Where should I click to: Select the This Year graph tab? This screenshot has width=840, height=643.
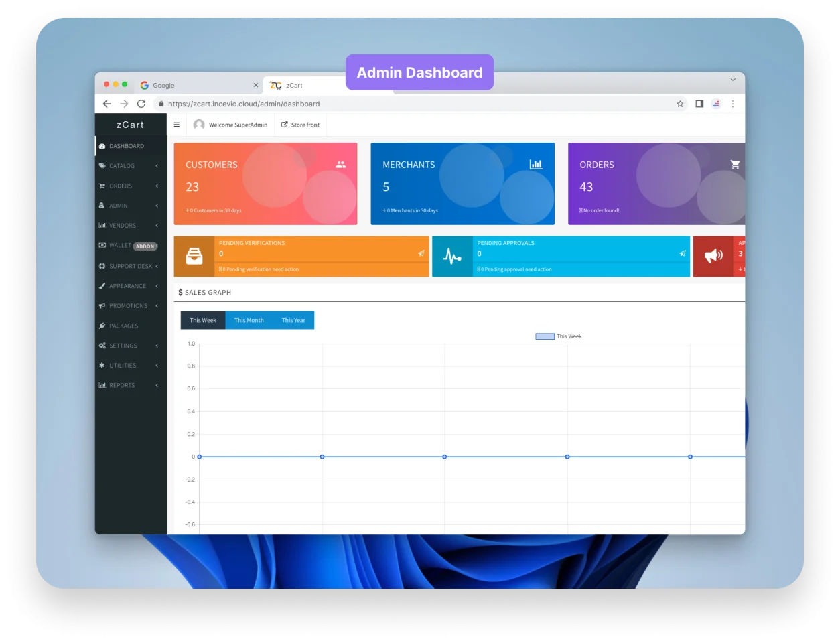click(293, 320)
